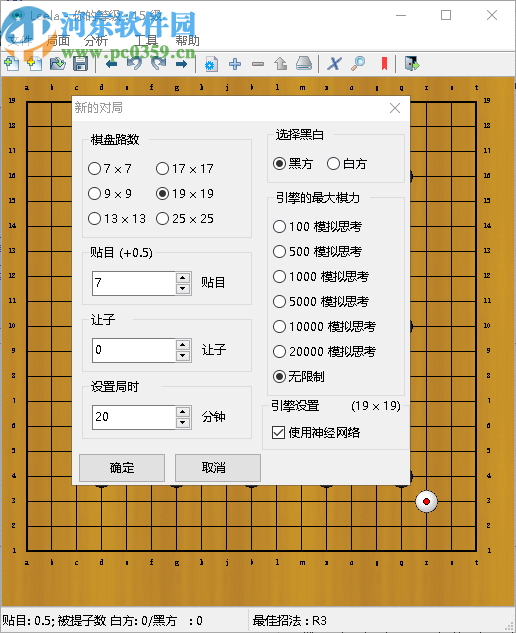Click the gray minus toolbar icon
516x633 pixels.
click(258, 64)
